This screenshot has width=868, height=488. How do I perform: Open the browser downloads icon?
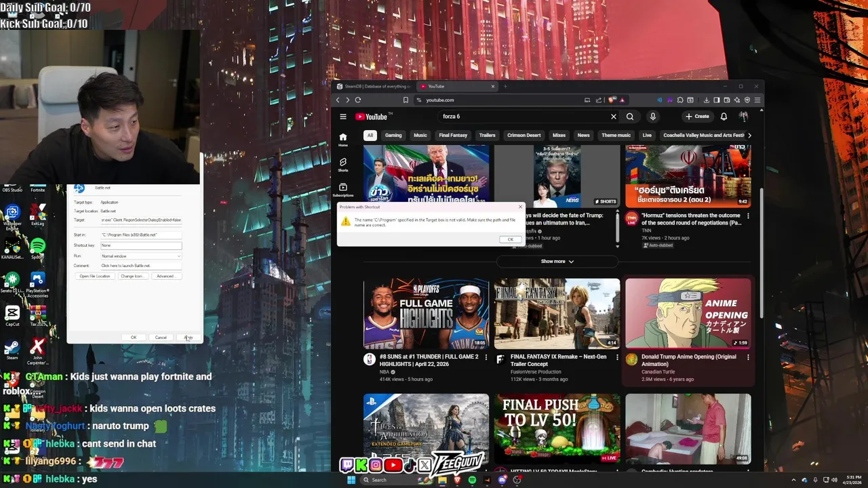pos(706,100)
